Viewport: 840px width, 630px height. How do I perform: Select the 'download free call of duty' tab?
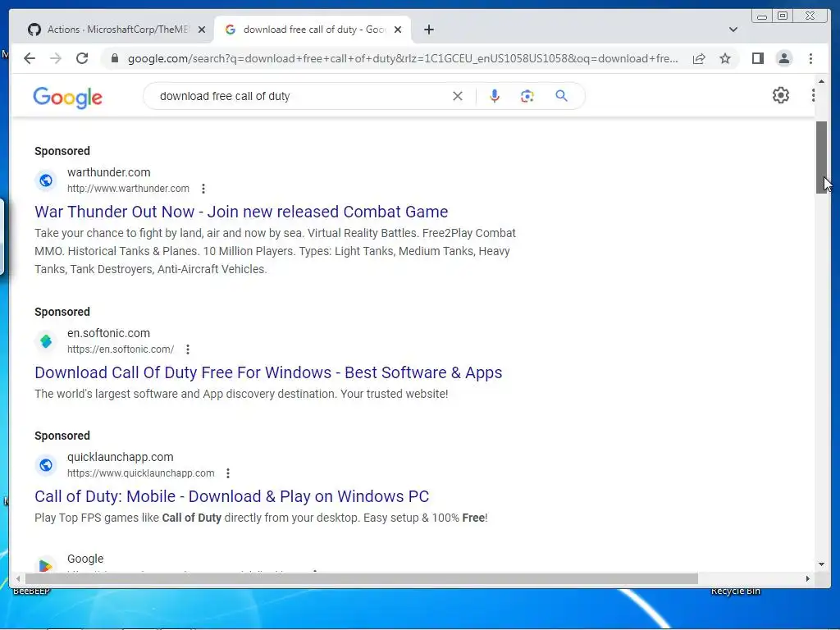(x=313, y=30)
